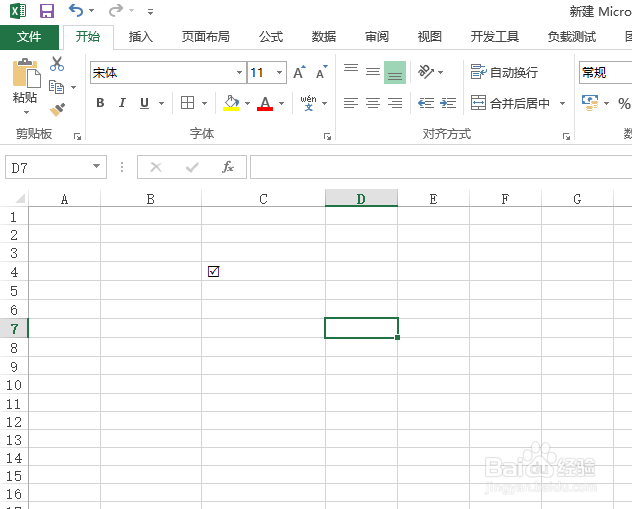Open the font size box 11
Image resolution: width=632 pixels, height=509 pixels.
coord(266,73)
